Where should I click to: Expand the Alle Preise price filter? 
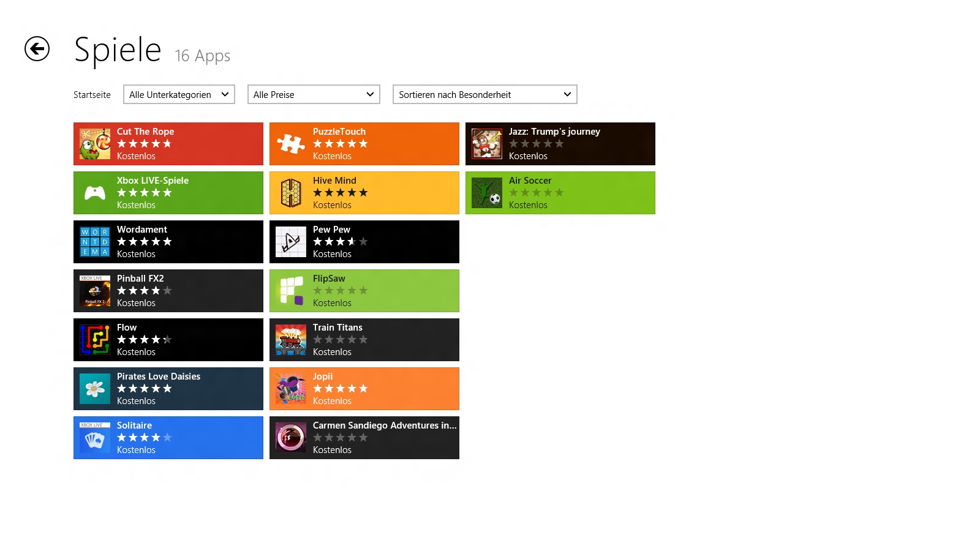pos(314,94)
